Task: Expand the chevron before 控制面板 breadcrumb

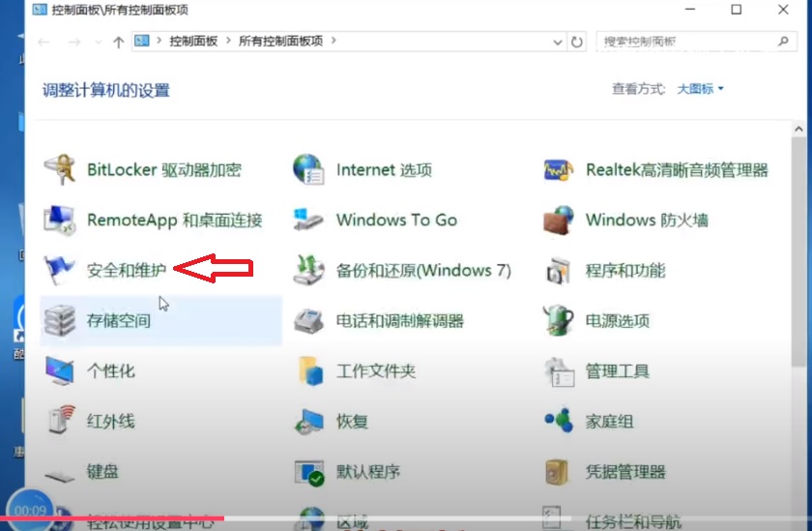Action: [159, 41]
